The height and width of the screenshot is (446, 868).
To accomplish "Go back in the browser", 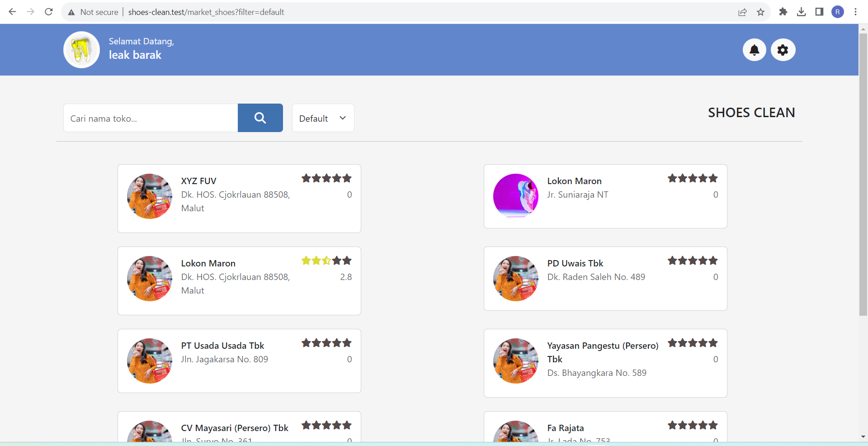I will click(12, 12).
